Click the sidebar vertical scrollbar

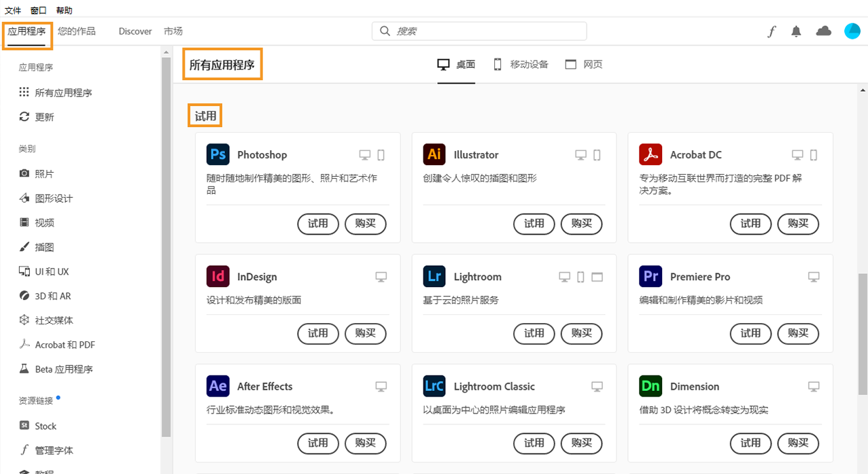tap(166, 247)
